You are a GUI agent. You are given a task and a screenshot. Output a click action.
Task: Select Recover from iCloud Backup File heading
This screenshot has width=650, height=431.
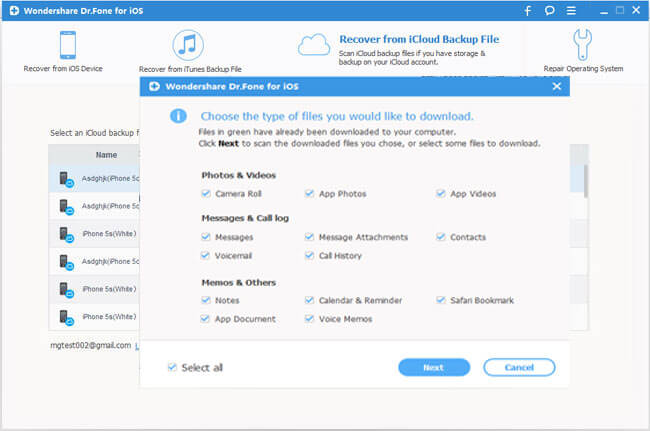(419, 39)
